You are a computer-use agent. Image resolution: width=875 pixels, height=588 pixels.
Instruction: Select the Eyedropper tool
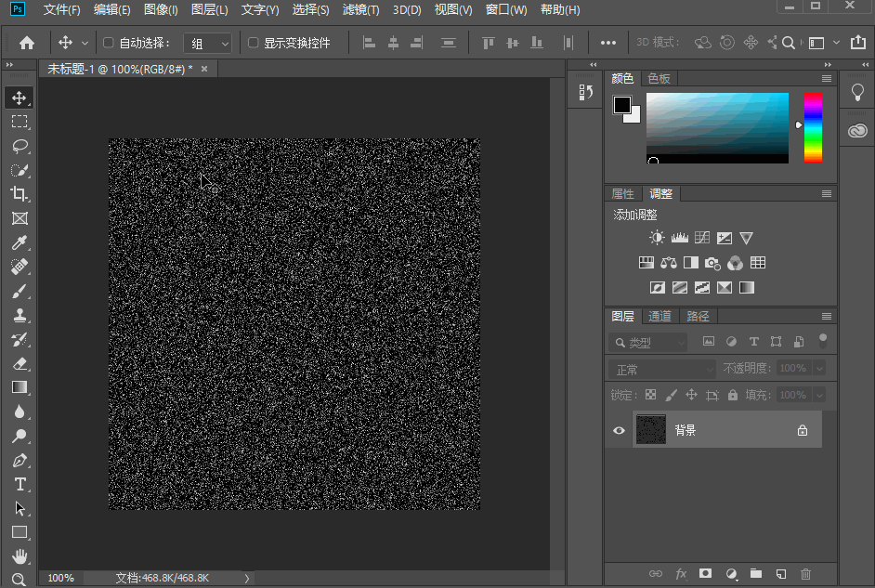coord(20,242)
